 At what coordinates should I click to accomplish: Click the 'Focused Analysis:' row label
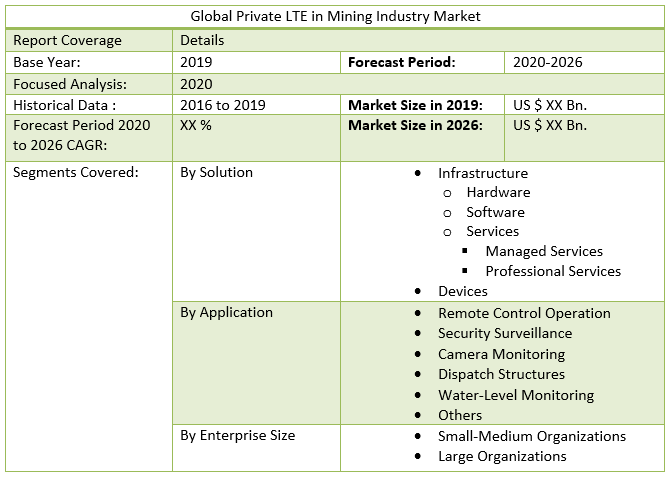(x=69, y=84)
